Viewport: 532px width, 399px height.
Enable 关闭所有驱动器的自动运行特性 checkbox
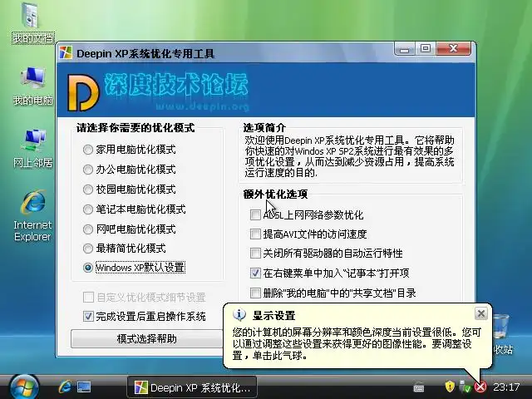(x=327, y=254)
